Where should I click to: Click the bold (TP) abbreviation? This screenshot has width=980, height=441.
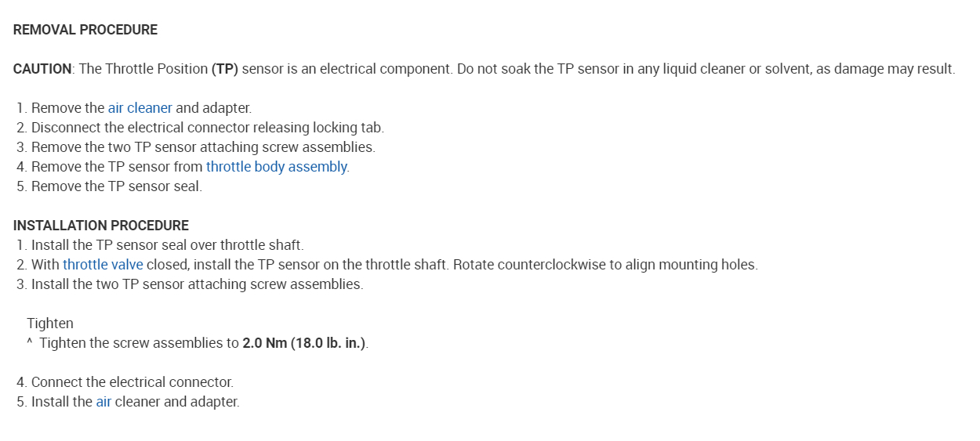click(224, 69)
